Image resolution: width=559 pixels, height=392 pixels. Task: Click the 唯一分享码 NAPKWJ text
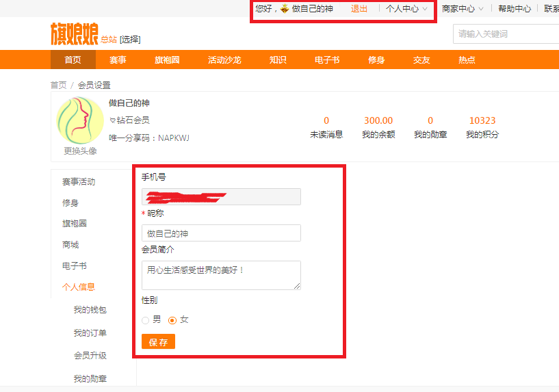[x=149, y=138]
